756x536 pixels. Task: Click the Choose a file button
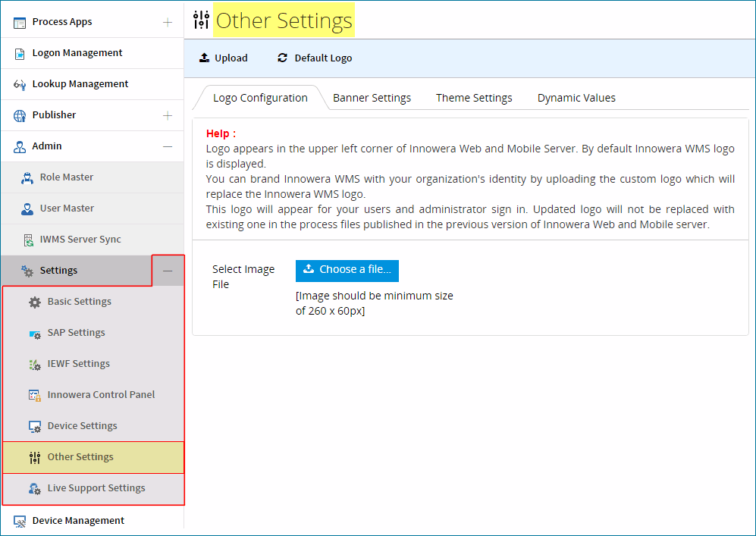[x=347, y=271]
